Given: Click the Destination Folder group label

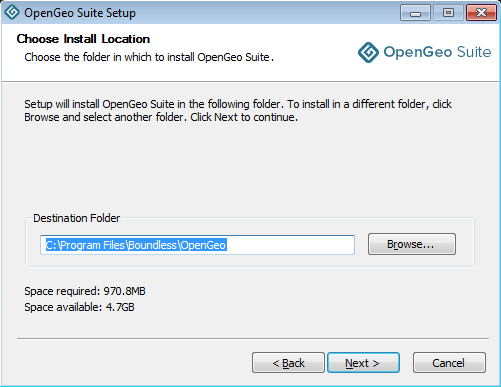Looking at the screenshot, I should click(x=77, y=218).
